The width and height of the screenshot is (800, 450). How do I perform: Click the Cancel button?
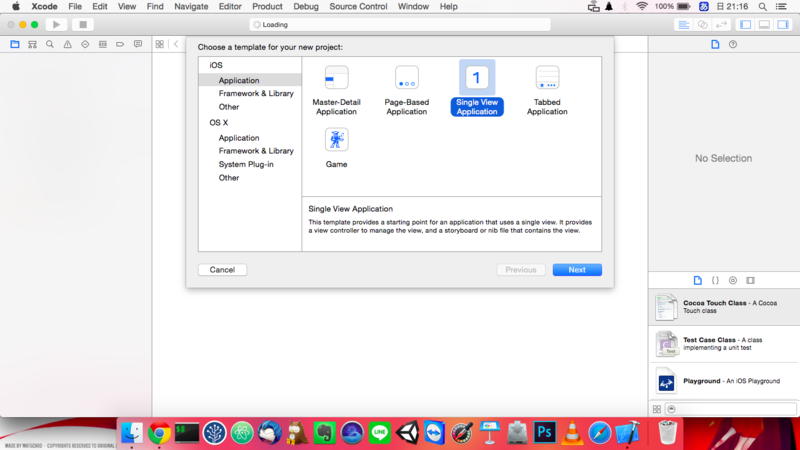tap(222, 270)
